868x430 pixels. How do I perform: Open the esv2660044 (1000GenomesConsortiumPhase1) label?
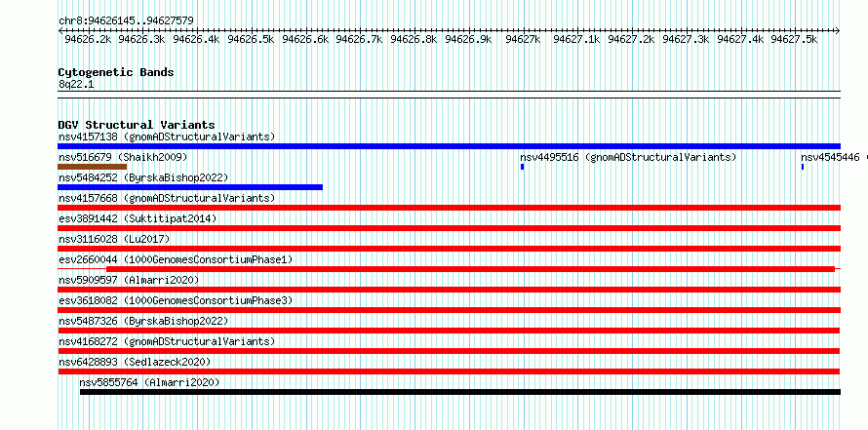(x=176, y=259)
